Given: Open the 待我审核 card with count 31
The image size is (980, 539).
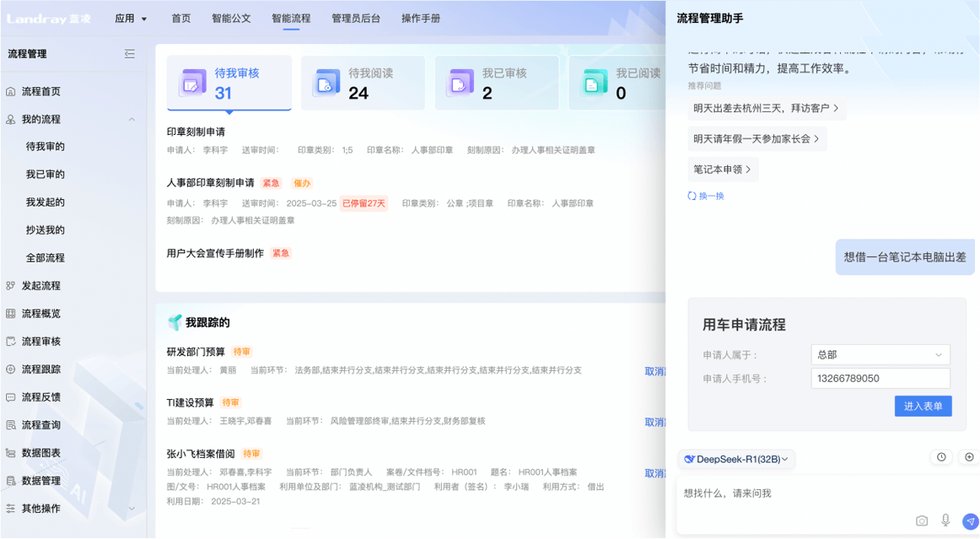Looking at the screenshot, I should point(229,83).
